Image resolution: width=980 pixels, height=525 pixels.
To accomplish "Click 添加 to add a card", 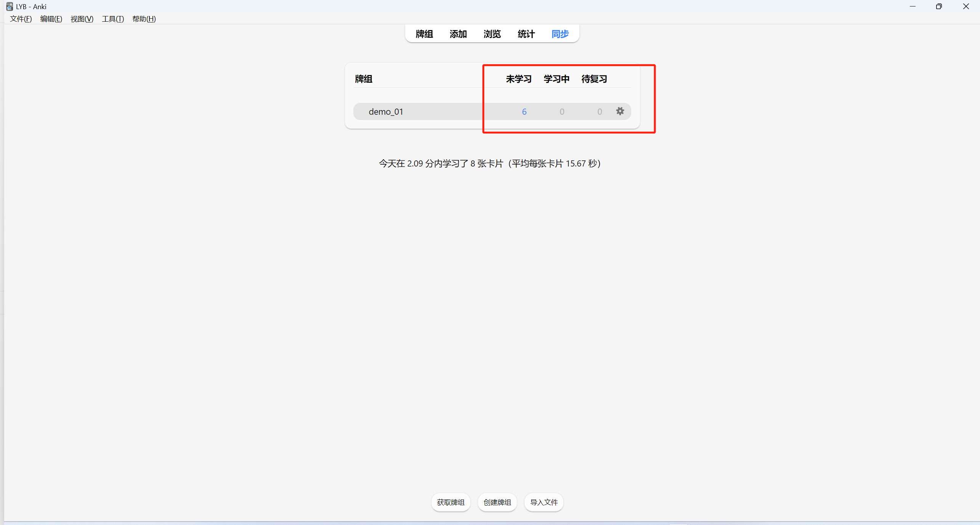I will [x=458, y=34].
